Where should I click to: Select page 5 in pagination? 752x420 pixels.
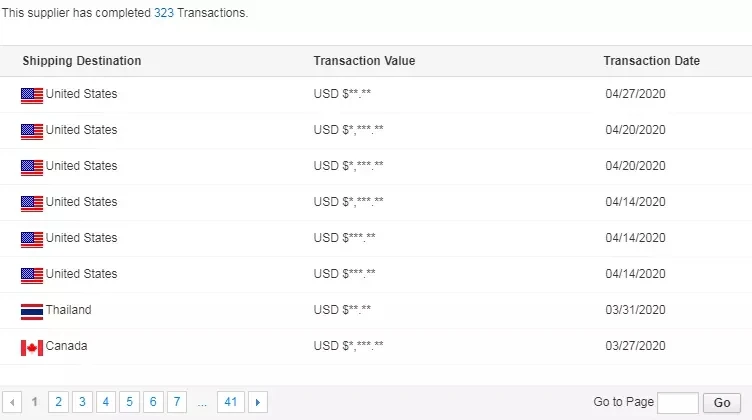tap(129, 402)
